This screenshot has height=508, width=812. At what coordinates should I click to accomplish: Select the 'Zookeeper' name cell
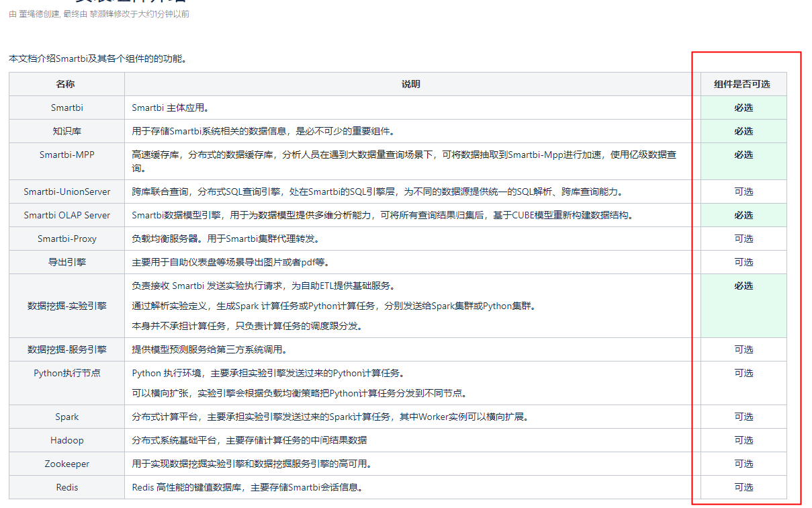(66, 464)
